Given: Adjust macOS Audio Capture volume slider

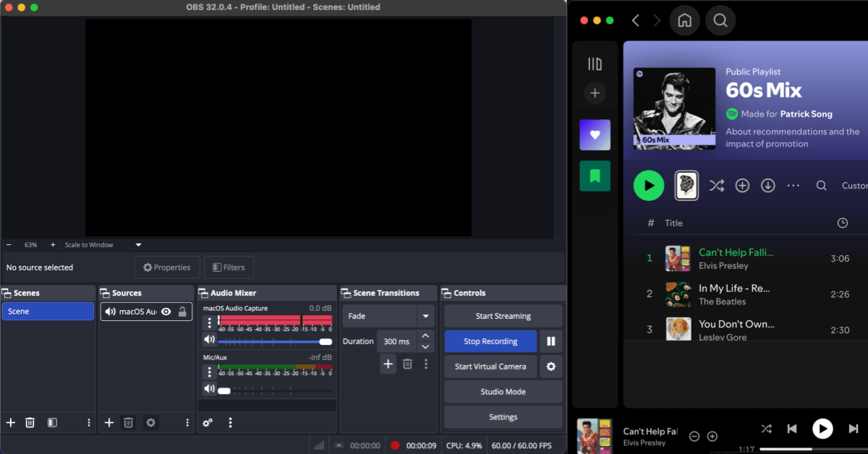Looking at the screenshot, I should pyautogui.click(x=275, y=341).
